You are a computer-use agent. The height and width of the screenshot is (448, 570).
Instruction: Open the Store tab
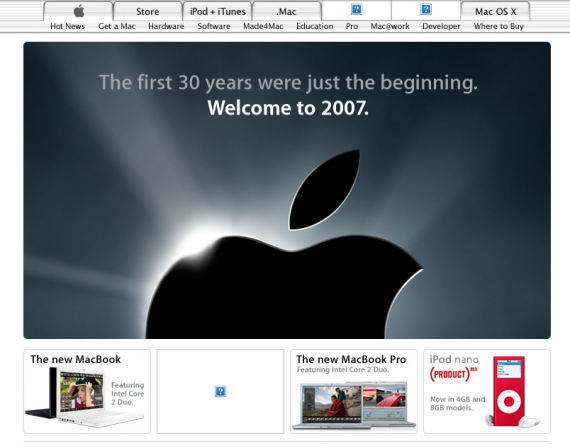pyautogui.click(x=148, y=11)
